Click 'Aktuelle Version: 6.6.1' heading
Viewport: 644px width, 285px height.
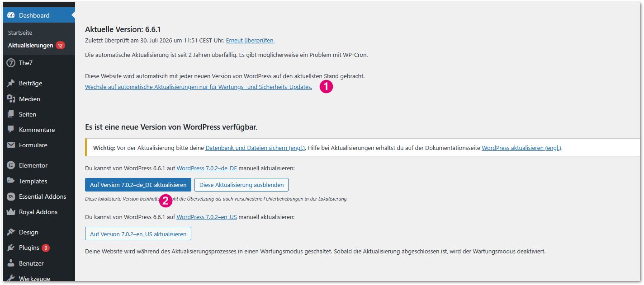123,29
